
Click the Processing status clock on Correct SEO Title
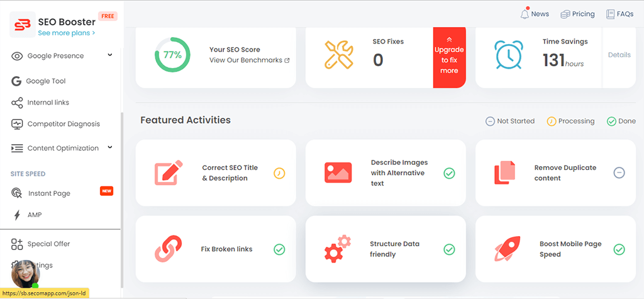[279, 173]
